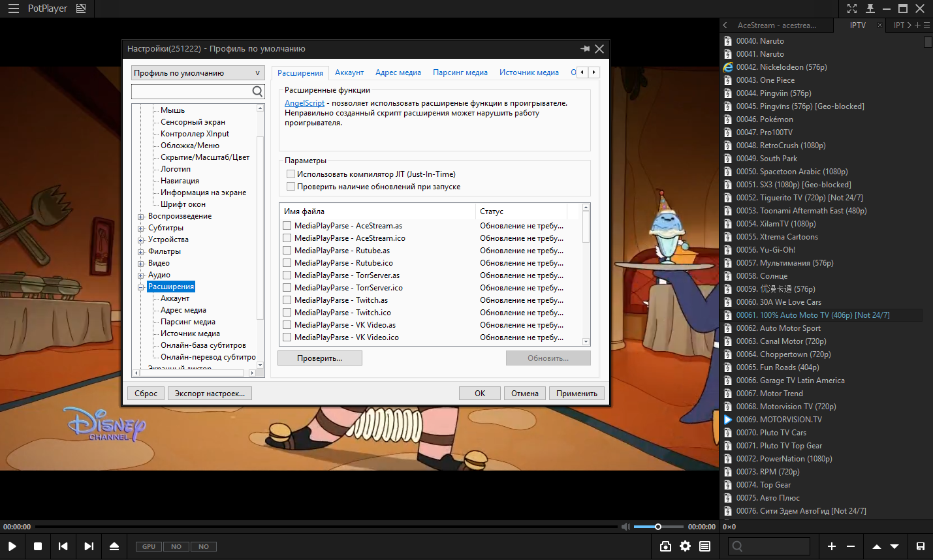
Task: Check the update on startup checkbox
Action: coord(291,187)
